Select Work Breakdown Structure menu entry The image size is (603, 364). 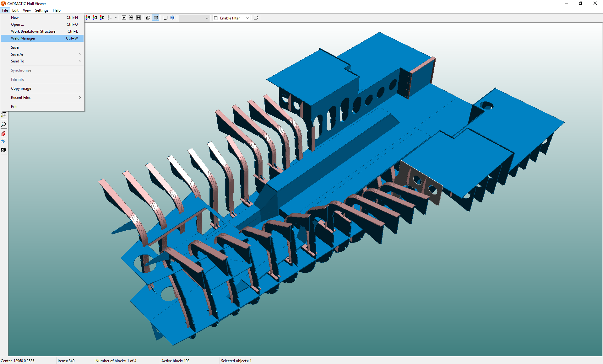click(33, 31)
